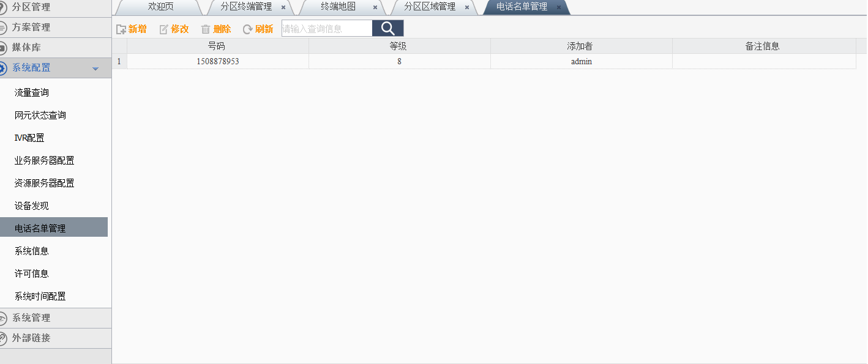Click the 新增 button label
This screenshot has height=364, width=868.
tap(138, 29)
